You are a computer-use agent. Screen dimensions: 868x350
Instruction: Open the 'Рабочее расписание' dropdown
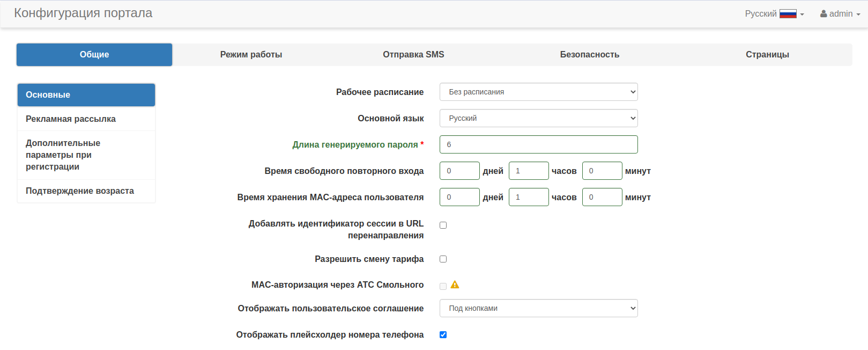(538, 92)
